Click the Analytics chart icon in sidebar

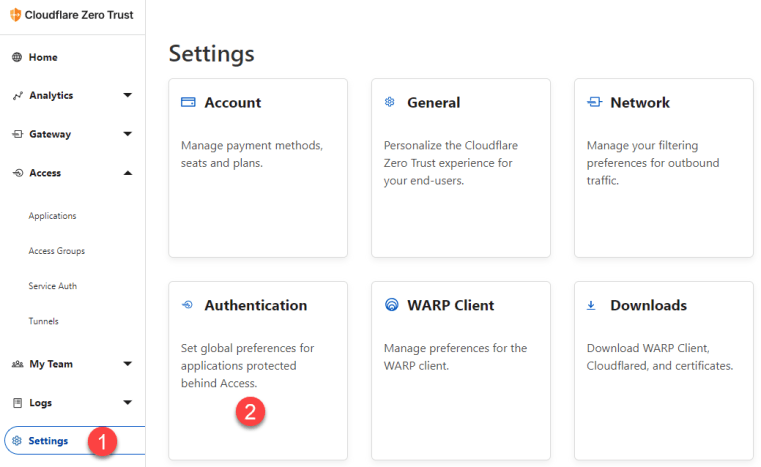click(x=17, y=96)
